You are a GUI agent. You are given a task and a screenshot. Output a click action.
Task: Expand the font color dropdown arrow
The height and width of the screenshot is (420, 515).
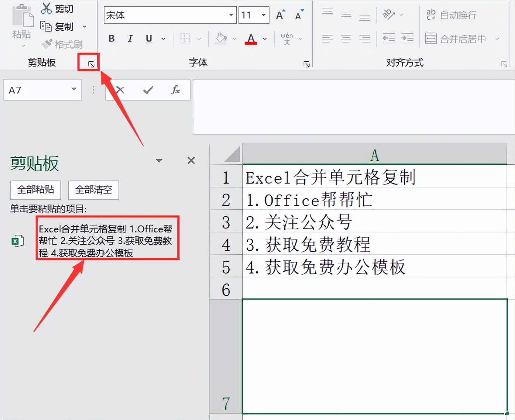click(265, 39)
